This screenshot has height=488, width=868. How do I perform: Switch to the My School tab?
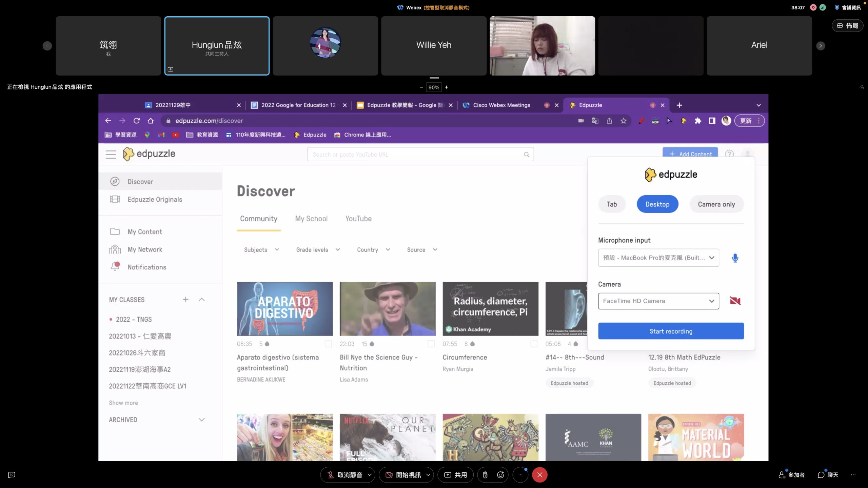point(311,219)
